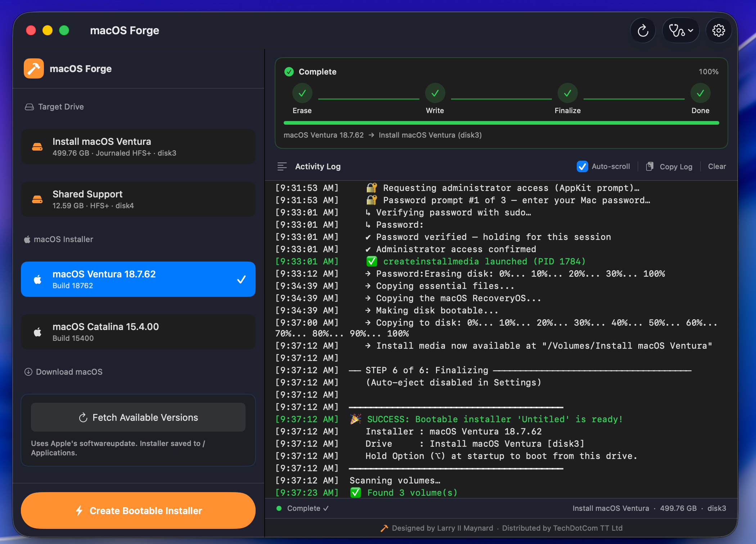Screen dimensions: 756x544
Task: Click the orange hammer macOS Forge logo
Action: click(34, 68)
